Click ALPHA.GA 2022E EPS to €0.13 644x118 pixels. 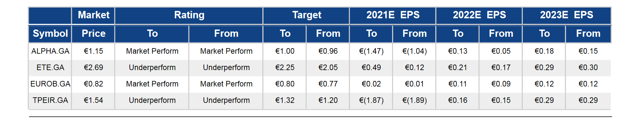[x=457, y=51]
